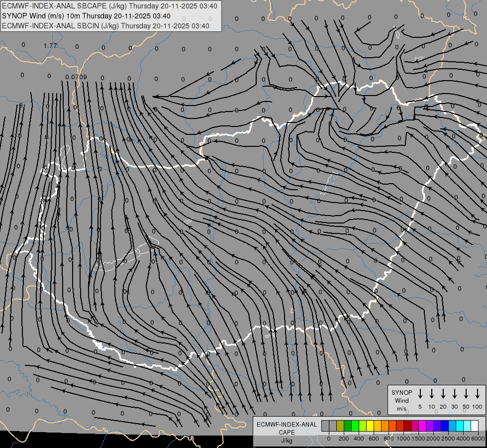Click the '6000' tick label on CAPE scale
The image size is (487, 448).
(x=478, y=439)
